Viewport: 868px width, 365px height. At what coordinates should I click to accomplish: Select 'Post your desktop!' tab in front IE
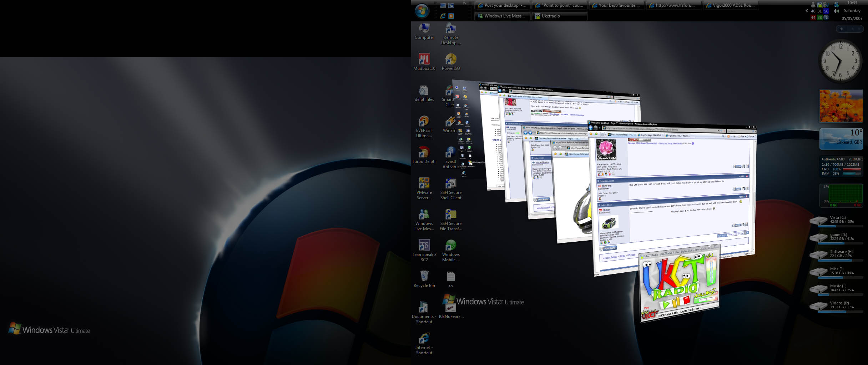click(621, 135)
